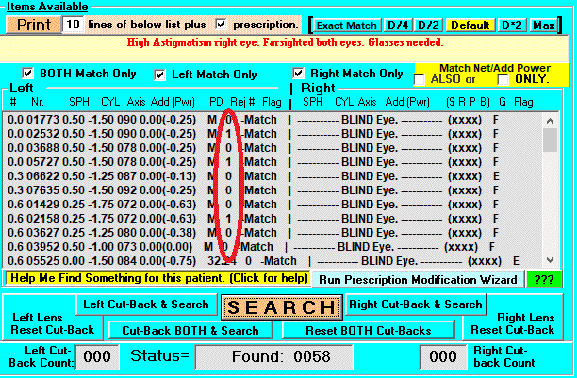Click the red astigmatism diagnosis message
The height and width of the screenshot is (378, 577).
pyautogui.click(x=284, y=43)
